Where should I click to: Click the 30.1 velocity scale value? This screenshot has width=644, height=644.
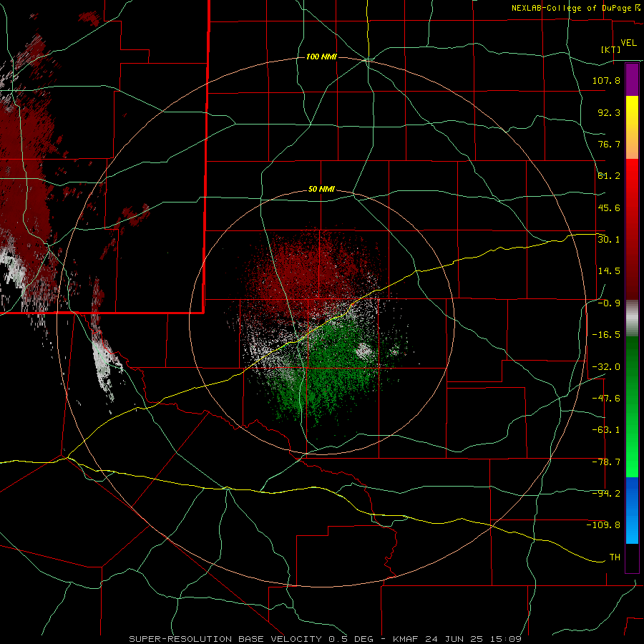[x=609, y=239]
